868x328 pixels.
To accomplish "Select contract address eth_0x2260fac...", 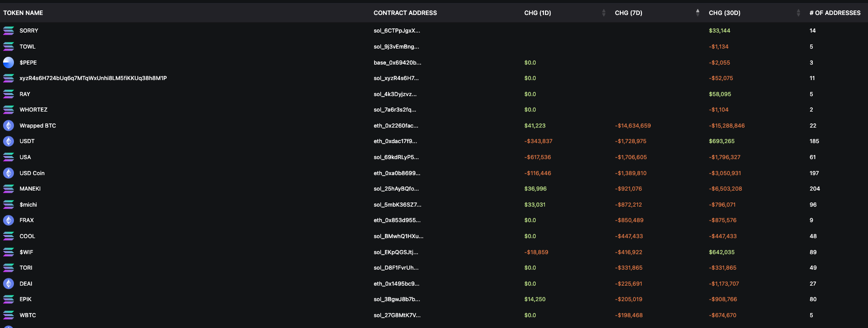I will [x=396, y=126].
